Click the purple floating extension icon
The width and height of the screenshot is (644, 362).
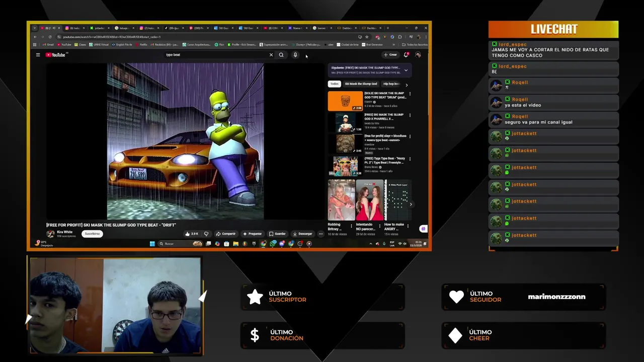coord(423,229)
